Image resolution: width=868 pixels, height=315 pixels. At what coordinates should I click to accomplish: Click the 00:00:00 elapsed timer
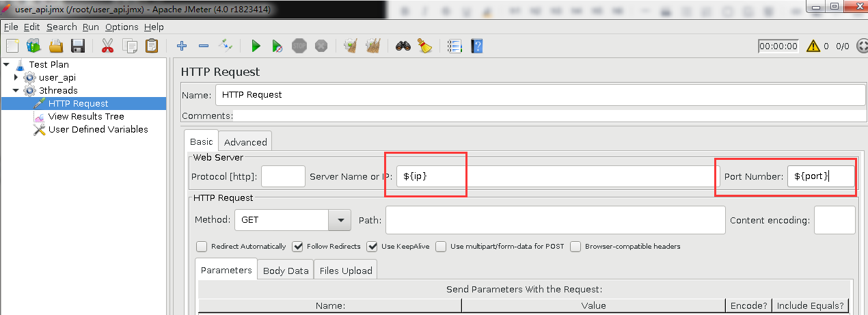click(x=778, y=46)
